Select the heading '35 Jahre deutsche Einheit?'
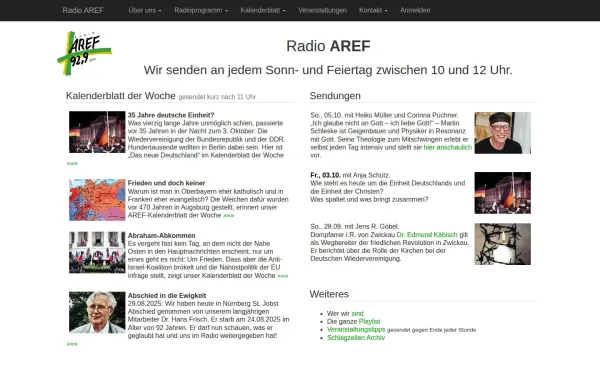Viewport: 600px width, 375px height. 171,115
